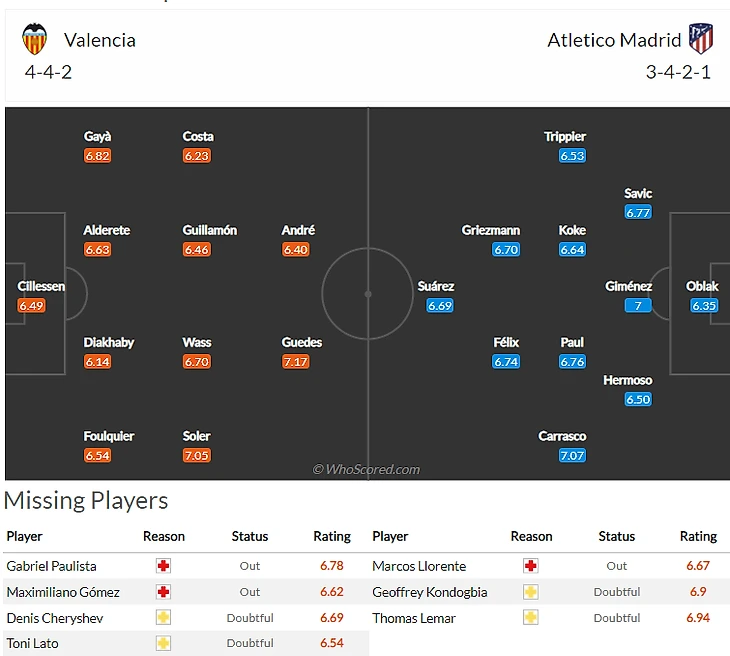Click Denis Cheryshev's yellow doubtful icon

pyautogui.click(x=164, y=618)
